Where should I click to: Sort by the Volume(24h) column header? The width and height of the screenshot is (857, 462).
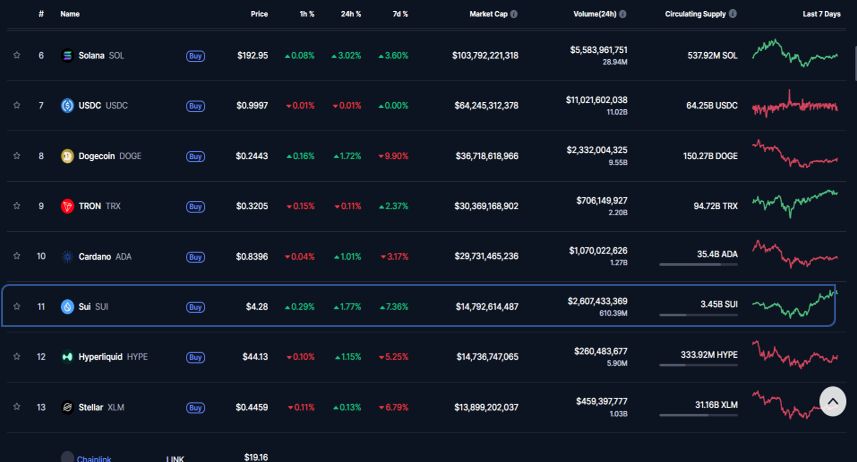click(595, 14)
